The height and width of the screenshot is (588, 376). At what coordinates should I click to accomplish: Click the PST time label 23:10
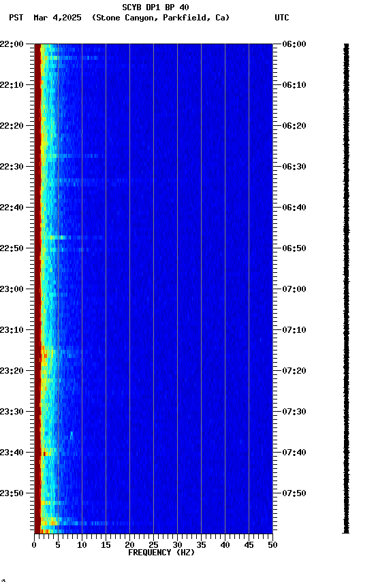pyautogui.click(x=12, y=330)
